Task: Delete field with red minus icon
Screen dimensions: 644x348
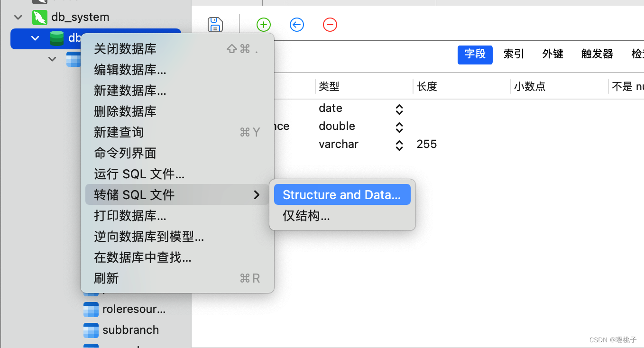Action: click(x=330, y=25)
